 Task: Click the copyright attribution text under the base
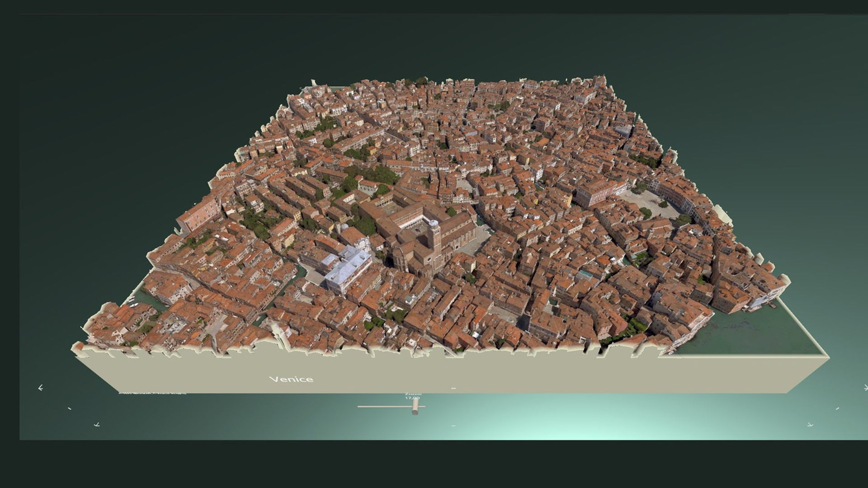click(152, 393)
